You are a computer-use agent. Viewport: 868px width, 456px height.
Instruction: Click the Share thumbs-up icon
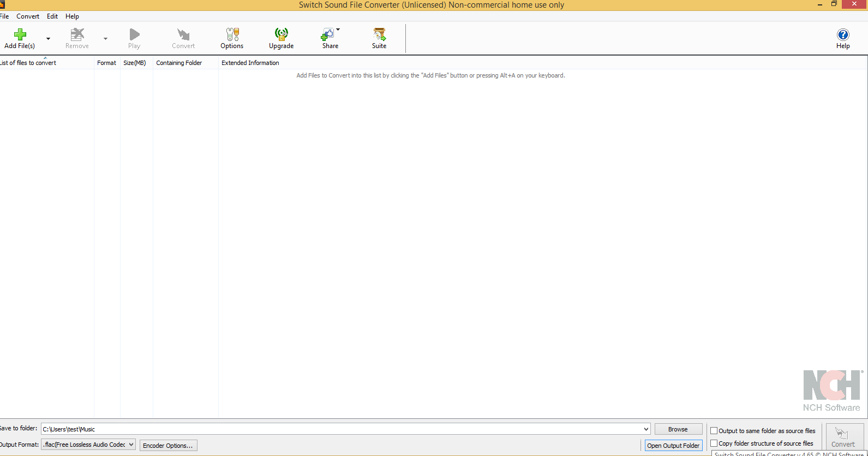click(327, 34)
